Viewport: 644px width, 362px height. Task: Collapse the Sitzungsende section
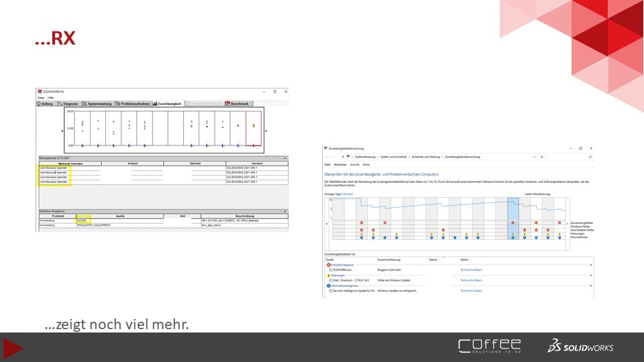(285, 158)
